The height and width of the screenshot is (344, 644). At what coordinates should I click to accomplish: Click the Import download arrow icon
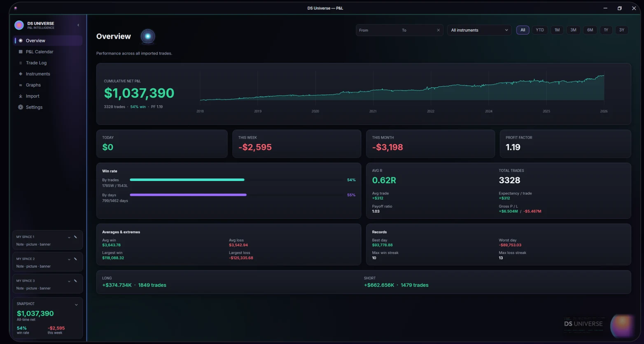point(21,96)
